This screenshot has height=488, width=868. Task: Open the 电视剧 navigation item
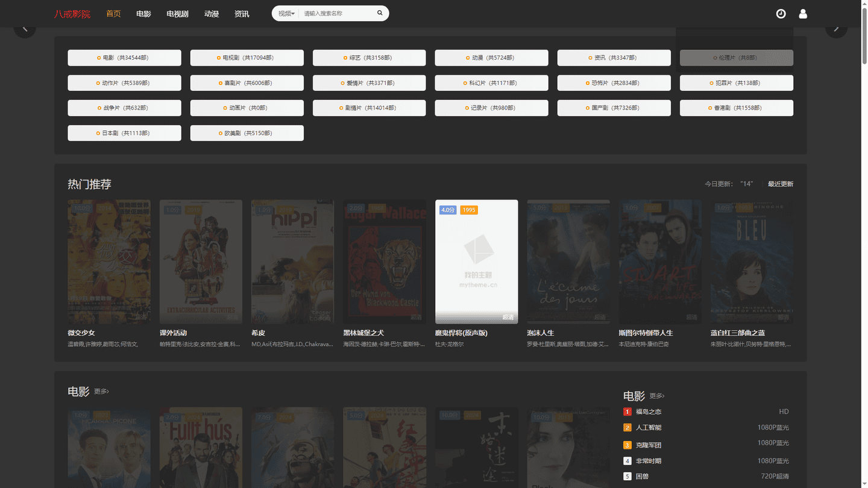point(178,13)
